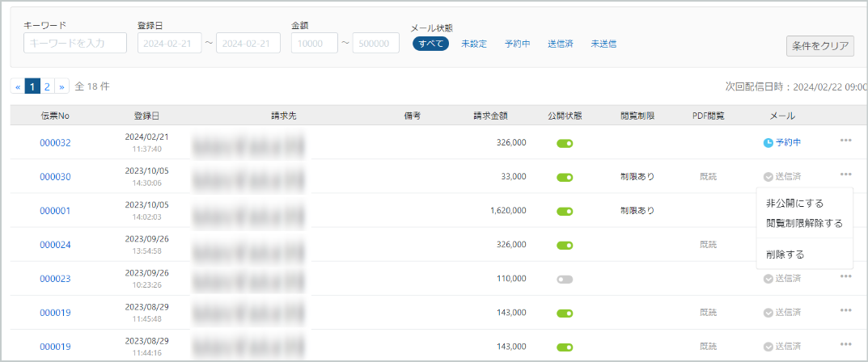Click the 請求先 column header
868x362 pixels.
[283, 116]
